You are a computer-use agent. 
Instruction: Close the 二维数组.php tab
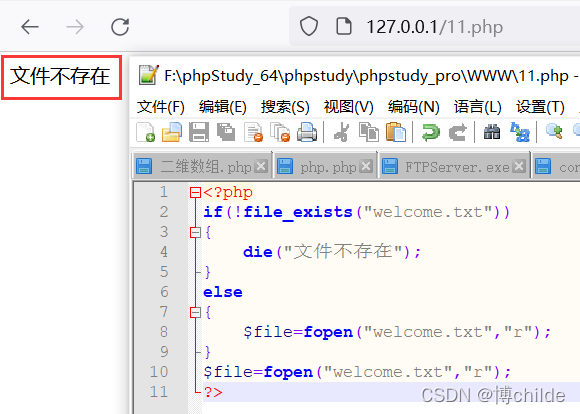[x=261, y=166]
